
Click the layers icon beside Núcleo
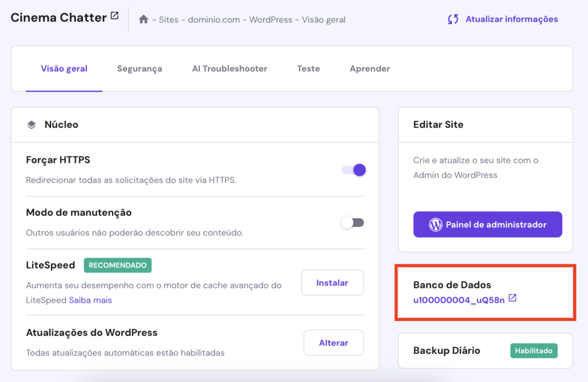(x=32, y=124)
